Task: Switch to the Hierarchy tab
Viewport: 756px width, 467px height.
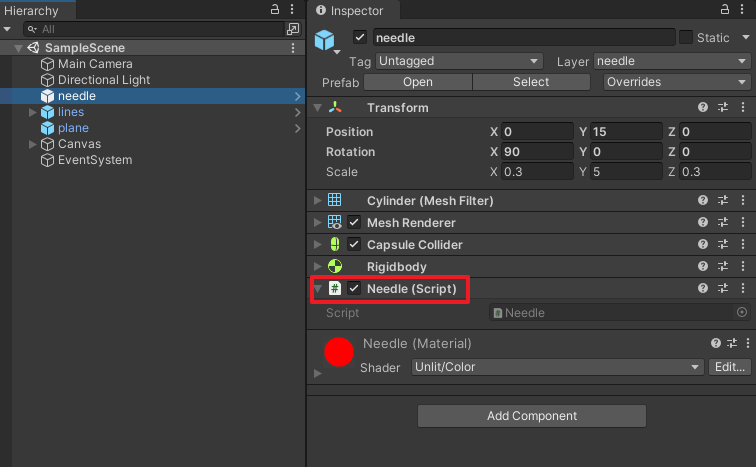Action: pos(31,10)
